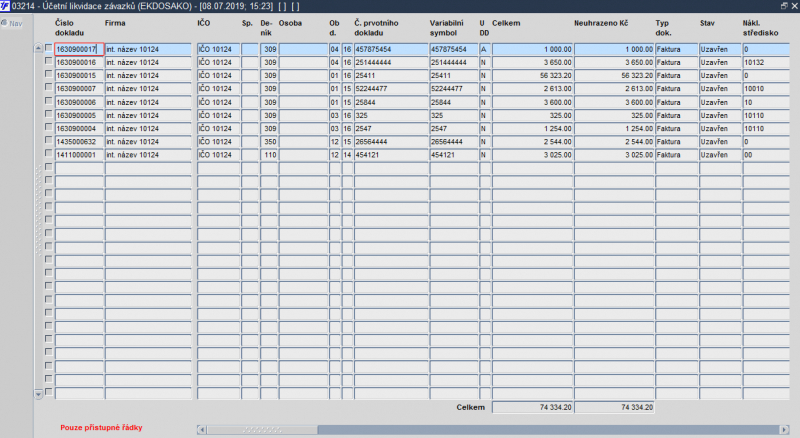Click the red 'Pouze přístupné řádky' text
Viewport: 800px width, 438px height.
[101, 428]
